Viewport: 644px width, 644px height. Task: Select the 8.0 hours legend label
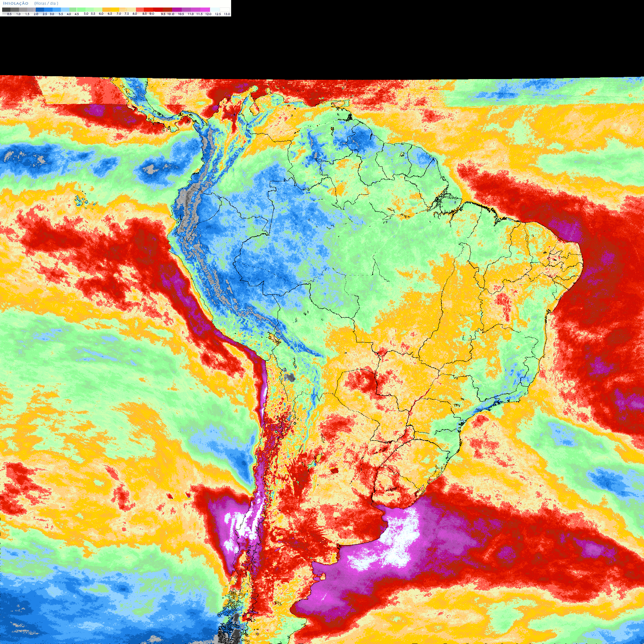point(135,14)
